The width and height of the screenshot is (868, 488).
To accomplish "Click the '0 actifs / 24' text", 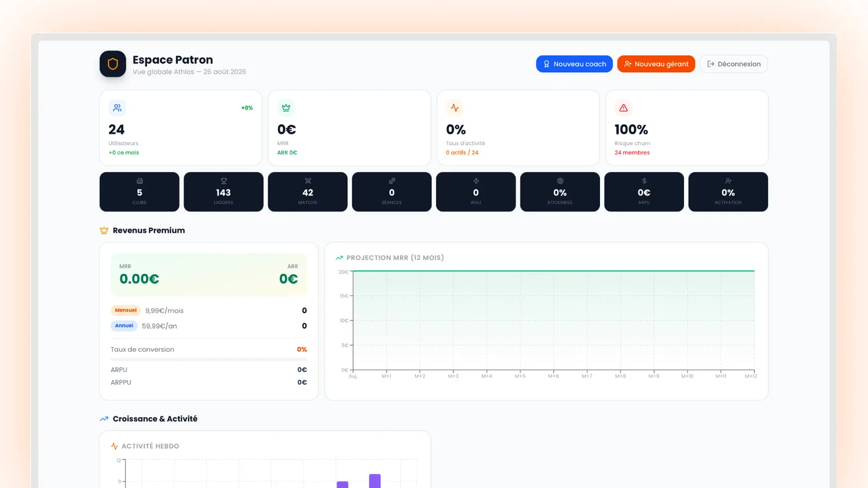I will coord(462,152).
